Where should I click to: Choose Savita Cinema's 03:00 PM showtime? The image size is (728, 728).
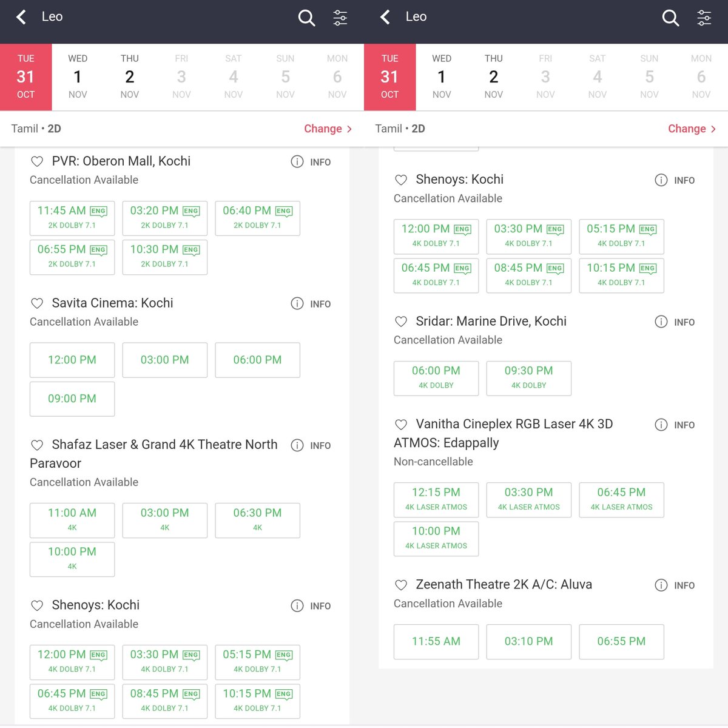click(165, 360)
